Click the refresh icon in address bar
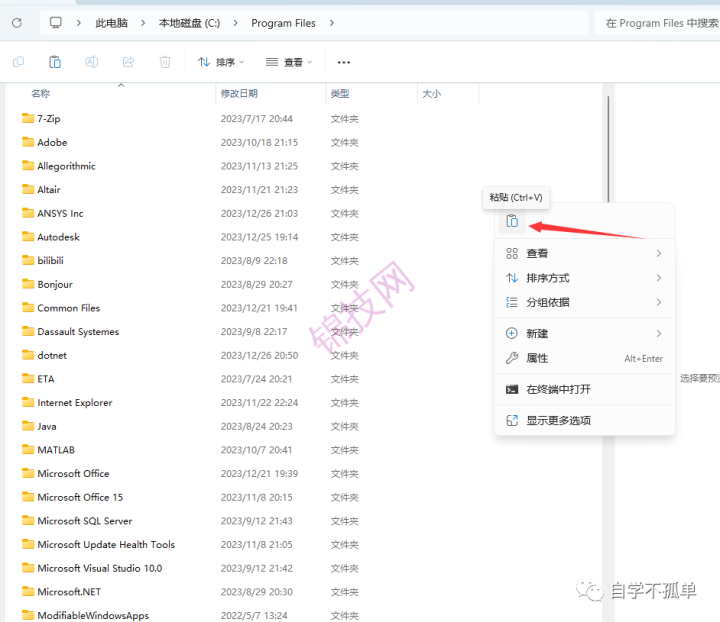The image size is (720, 622). 17,23
